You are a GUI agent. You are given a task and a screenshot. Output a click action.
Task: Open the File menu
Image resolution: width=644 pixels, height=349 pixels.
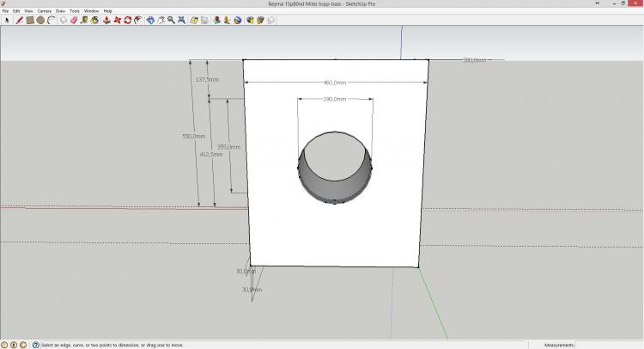tap(5, 10)
